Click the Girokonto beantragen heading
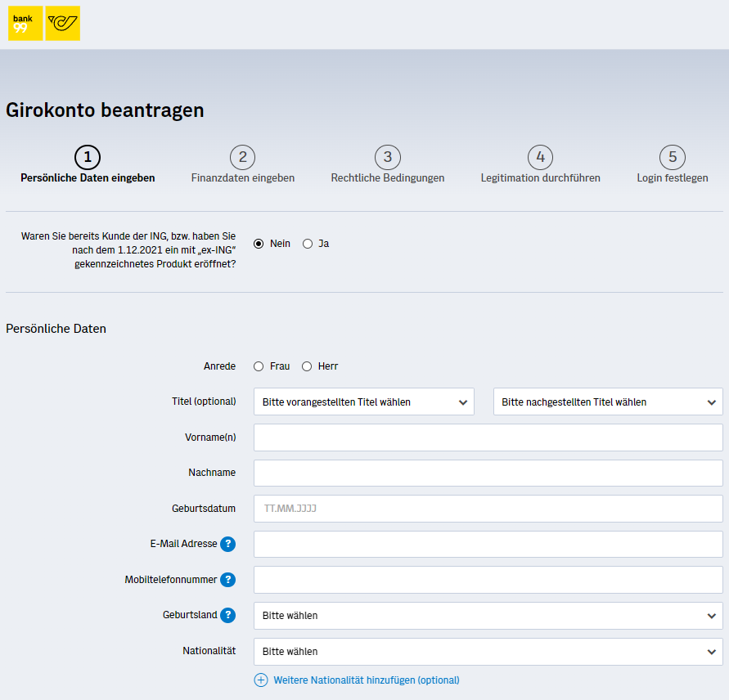729x700 pixels. (105, 110)
